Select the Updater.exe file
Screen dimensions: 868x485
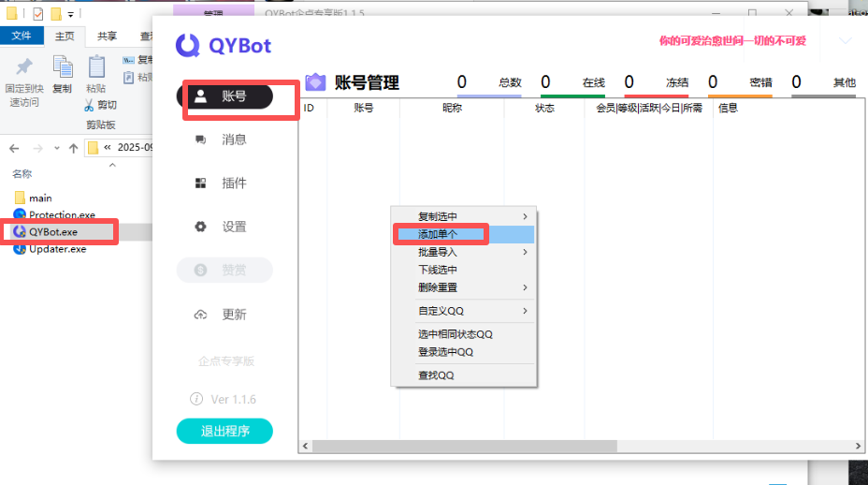57,249
